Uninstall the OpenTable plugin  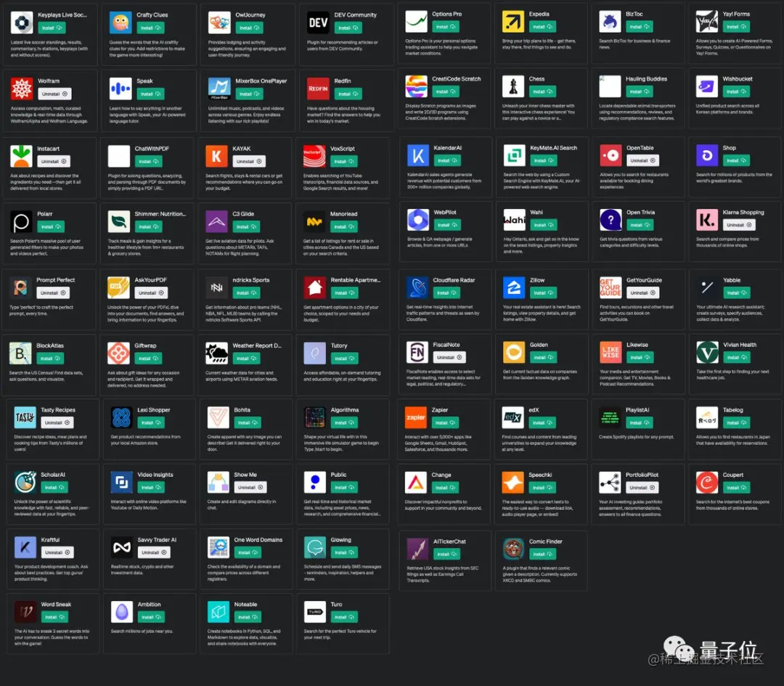(642, 160)
